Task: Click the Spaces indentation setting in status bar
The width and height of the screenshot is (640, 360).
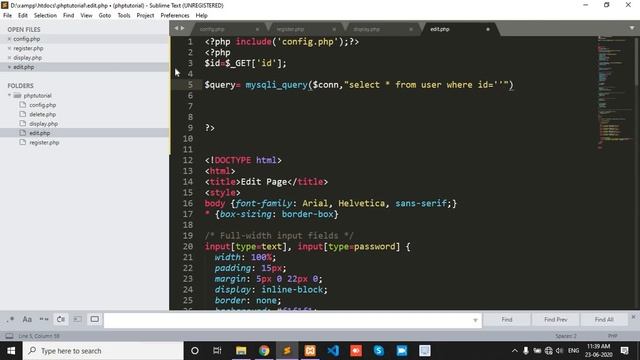Action: click(x=566, y=336)
